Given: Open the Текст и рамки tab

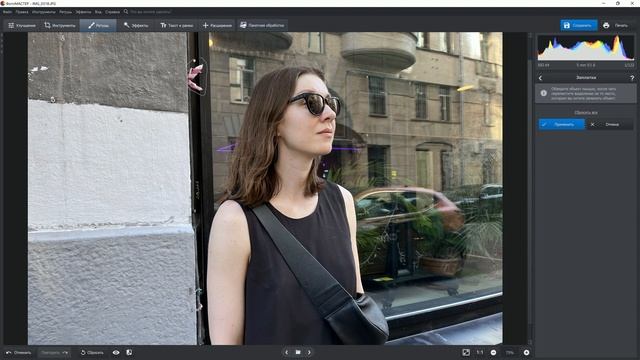Looking at the screenshot, I should (176, 25).
